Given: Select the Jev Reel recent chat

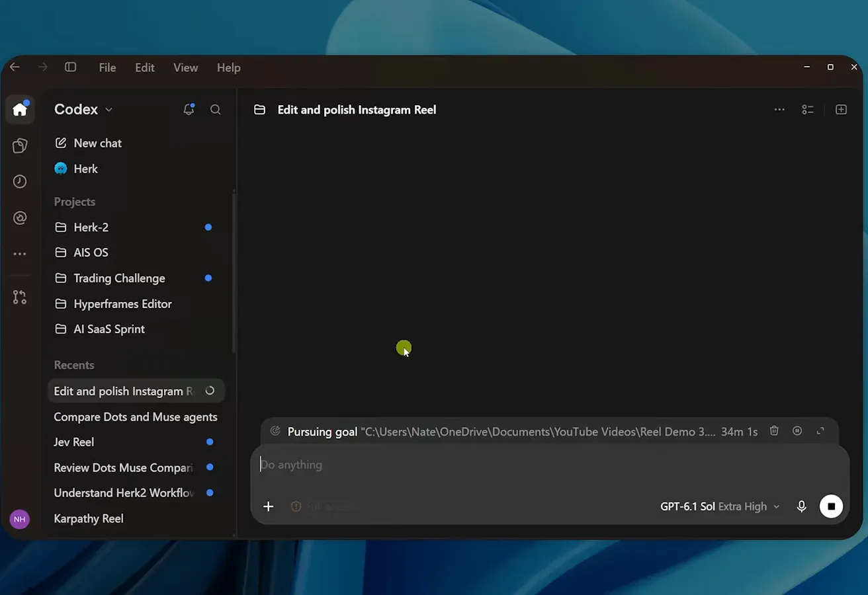Looking at the screenshot, I should point(136,442).
